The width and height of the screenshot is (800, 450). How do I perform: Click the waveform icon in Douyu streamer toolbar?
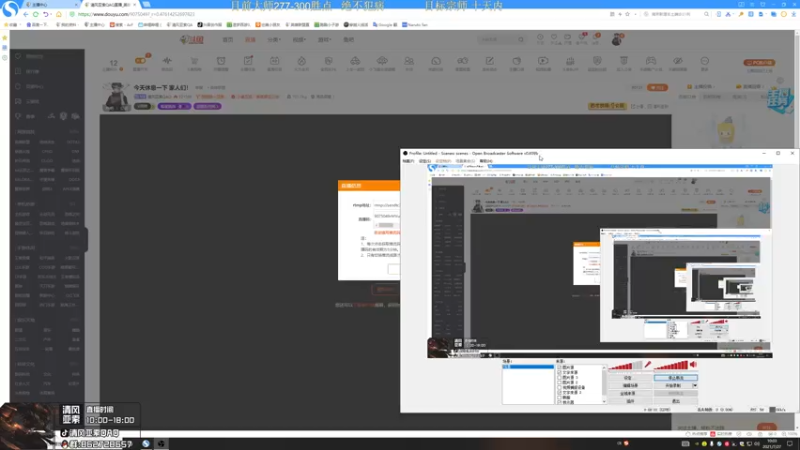(x=167, y=61)
